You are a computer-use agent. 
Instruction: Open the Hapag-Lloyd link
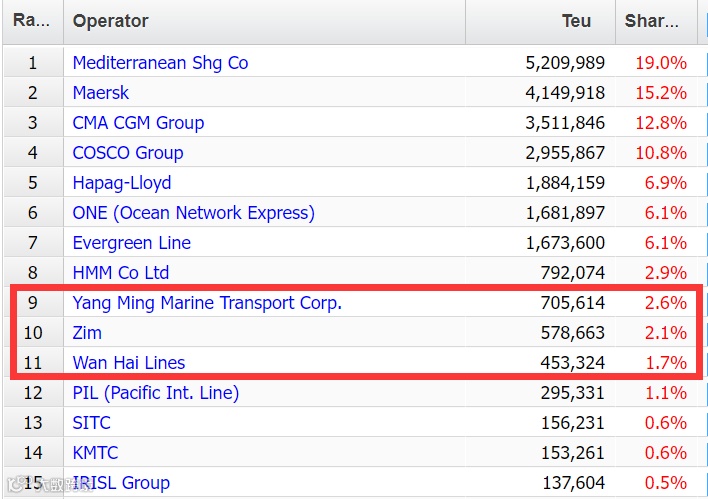pyautogui.click(x=122, y=183)
